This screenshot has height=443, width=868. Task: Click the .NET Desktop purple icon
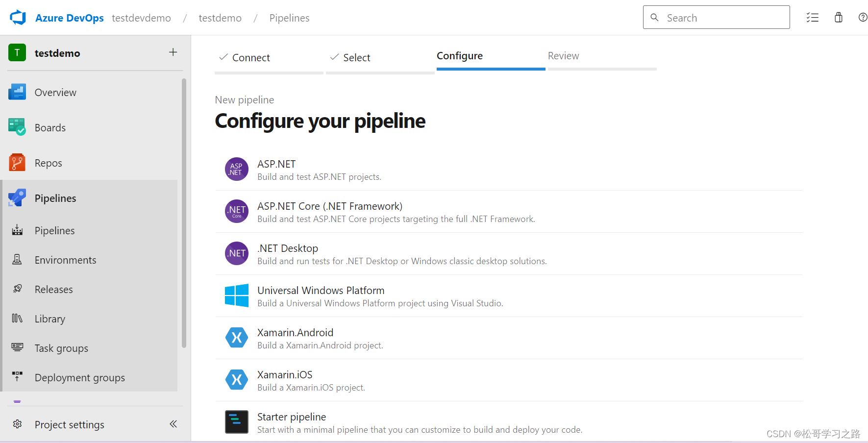pos(237,253)
